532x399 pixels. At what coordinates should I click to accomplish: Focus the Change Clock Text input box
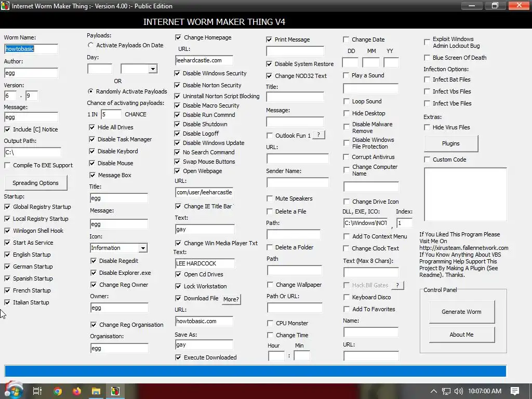click(371, 272)
